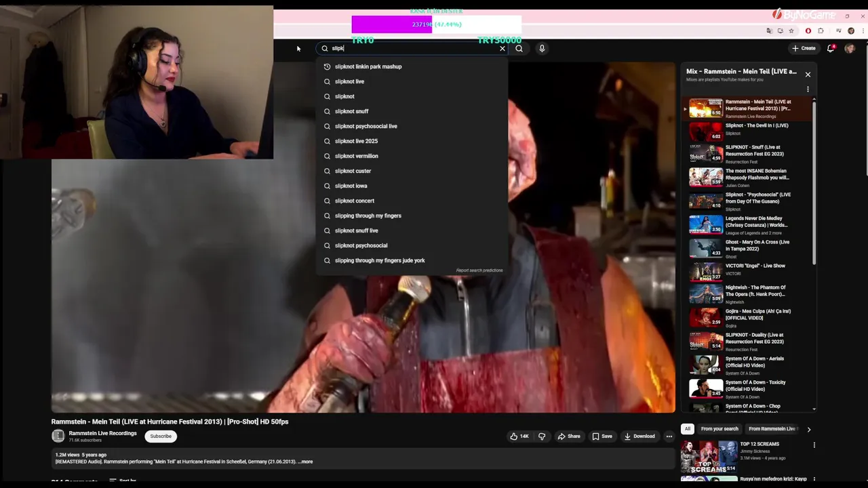Screen dimensions: 868x488
Task: Bookmark the page with the star icon
Action: [791, 30]
